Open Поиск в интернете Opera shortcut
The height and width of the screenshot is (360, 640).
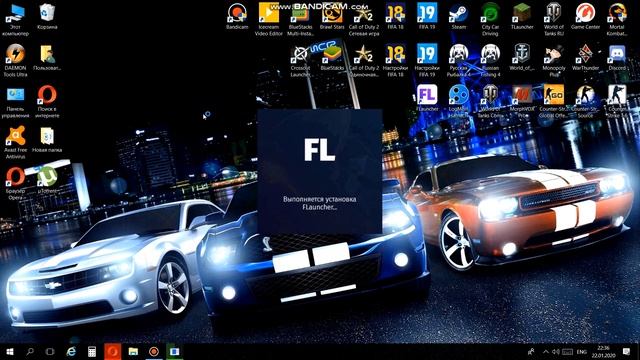tap(47, 101)
